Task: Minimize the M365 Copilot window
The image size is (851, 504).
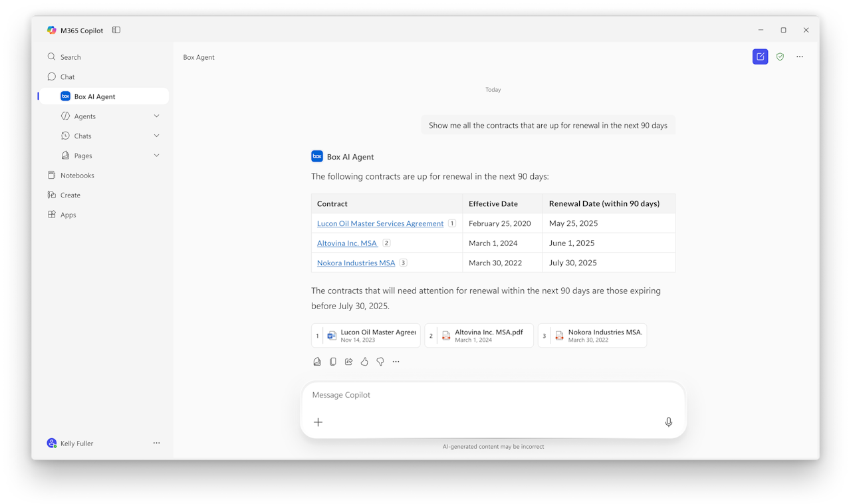Action: tap(761, 30)
